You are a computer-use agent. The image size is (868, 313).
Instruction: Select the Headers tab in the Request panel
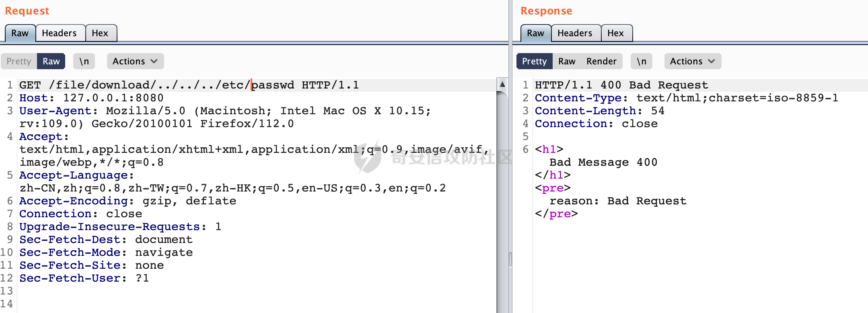point(59,33)
